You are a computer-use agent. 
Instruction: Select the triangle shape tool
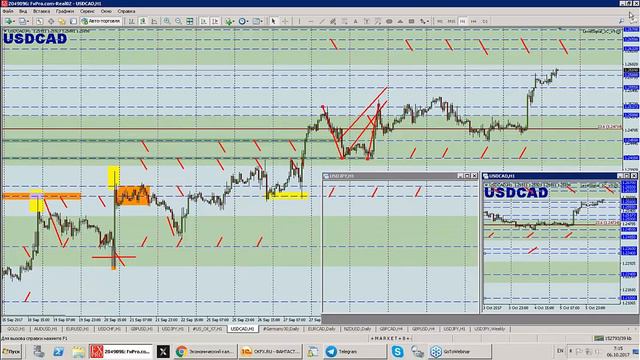click(400, 21)
